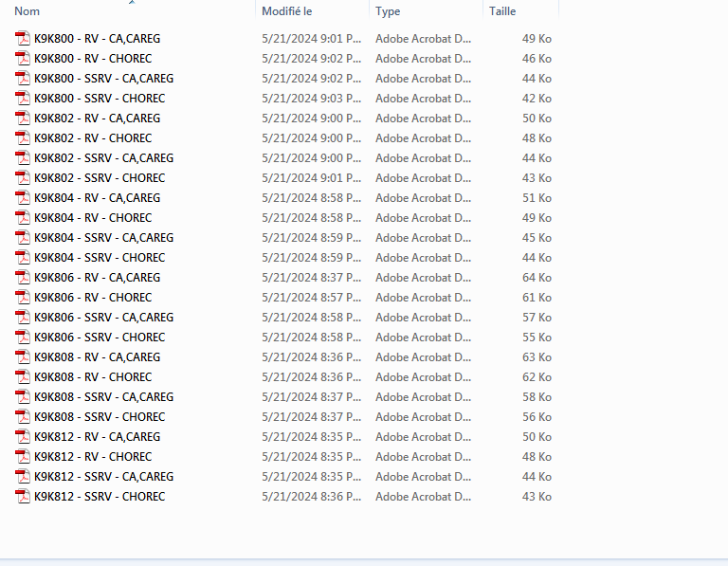Select file K9K804 - RV - CHOREC

[93, 218]
